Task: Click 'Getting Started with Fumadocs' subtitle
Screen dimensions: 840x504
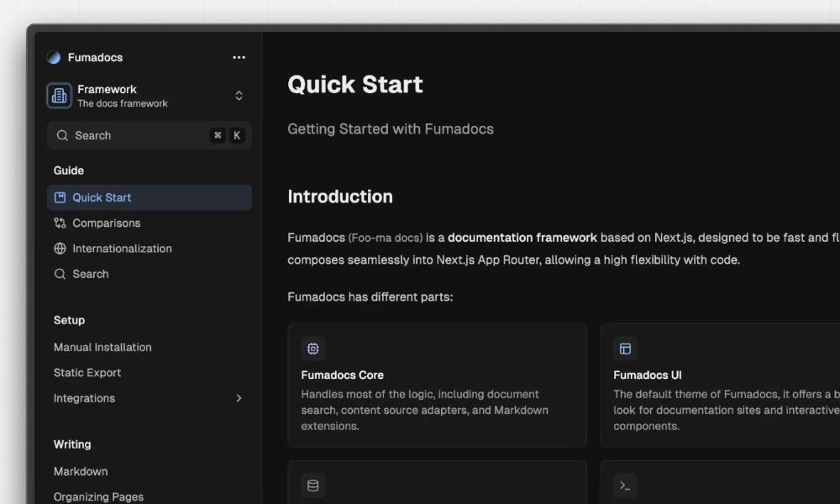Action: (391, 129)
